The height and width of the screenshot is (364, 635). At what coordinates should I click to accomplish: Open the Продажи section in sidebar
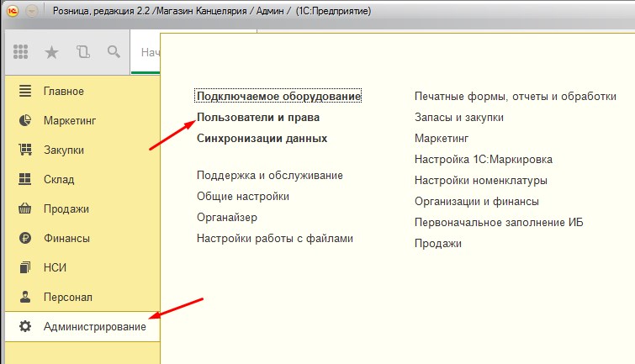[x=82, y=209]
